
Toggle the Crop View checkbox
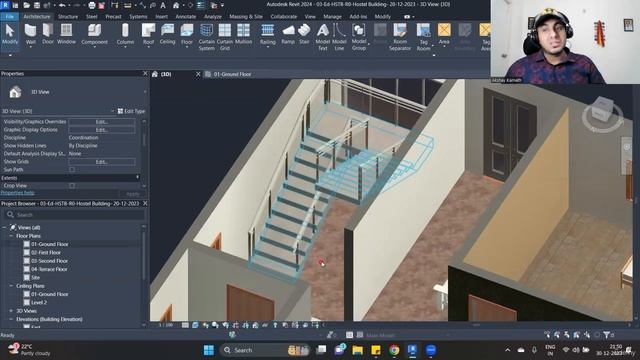click(x=72, y=186)
